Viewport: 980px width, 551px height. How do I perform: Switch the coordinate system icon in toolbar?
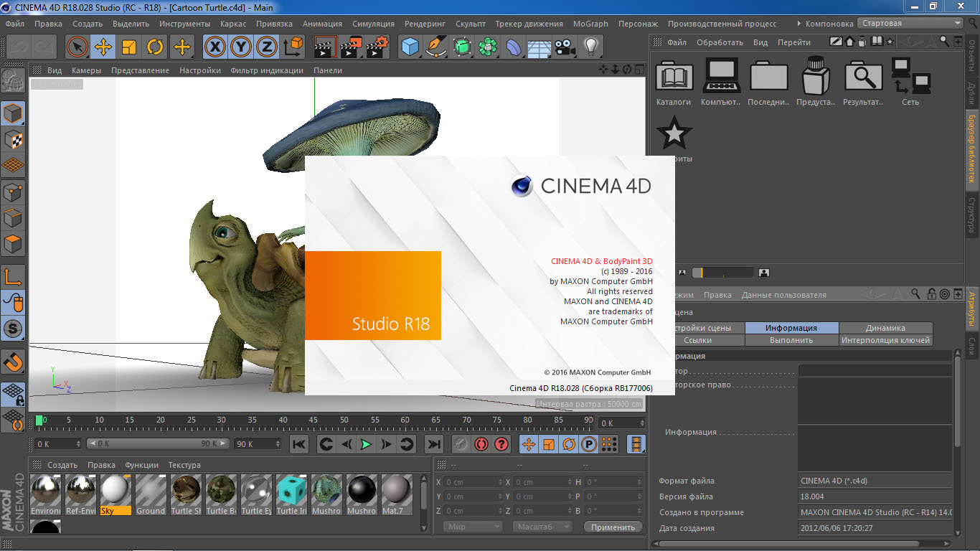coord(293,47)
